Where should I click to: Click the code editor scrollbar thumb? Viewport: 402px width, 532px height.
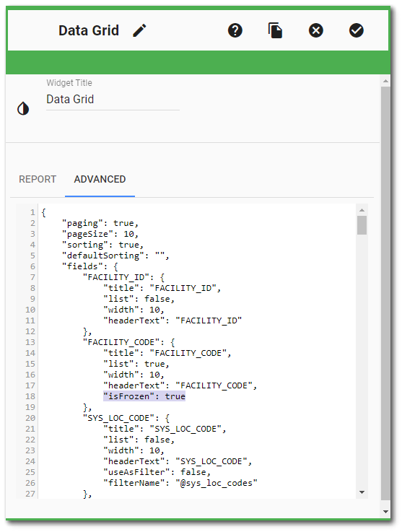pyautogui.click(x=362, y=225)
